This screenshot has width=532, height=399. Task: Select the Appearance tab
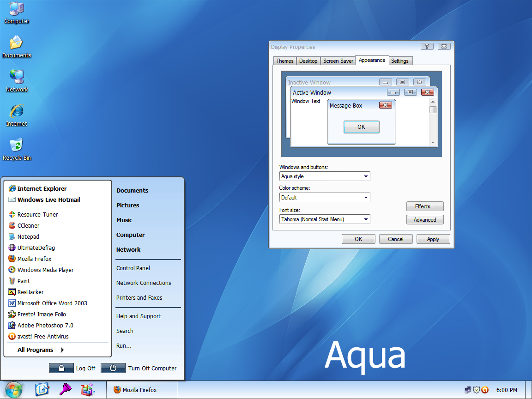pyautogui.click(x=372, y=60)
